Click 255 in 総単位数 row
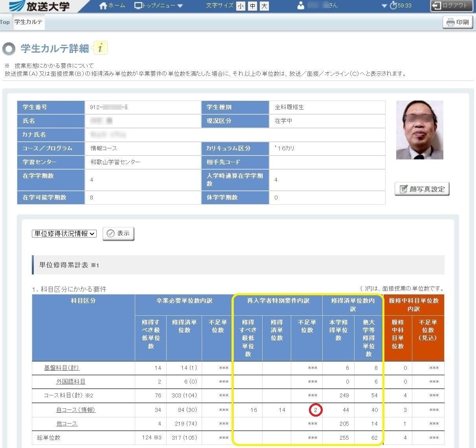The image size is (476, 448). tap(344, 438)
